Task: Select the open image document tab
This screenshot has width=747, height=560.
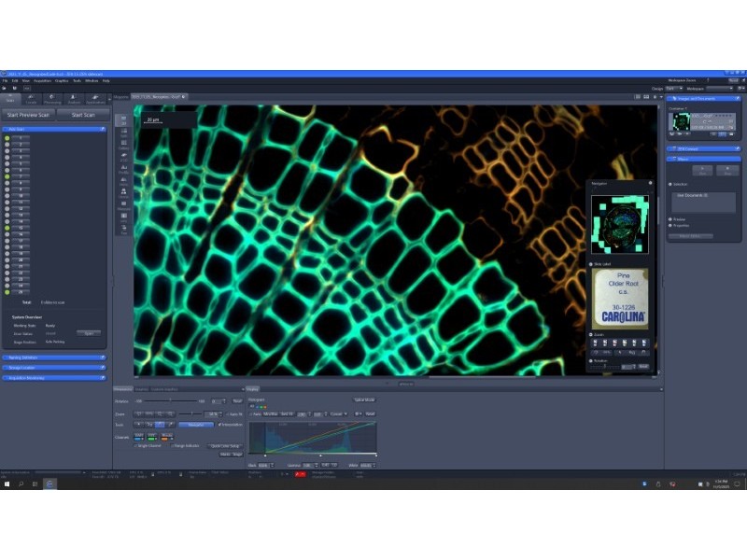Action: [x=159, y=97]
